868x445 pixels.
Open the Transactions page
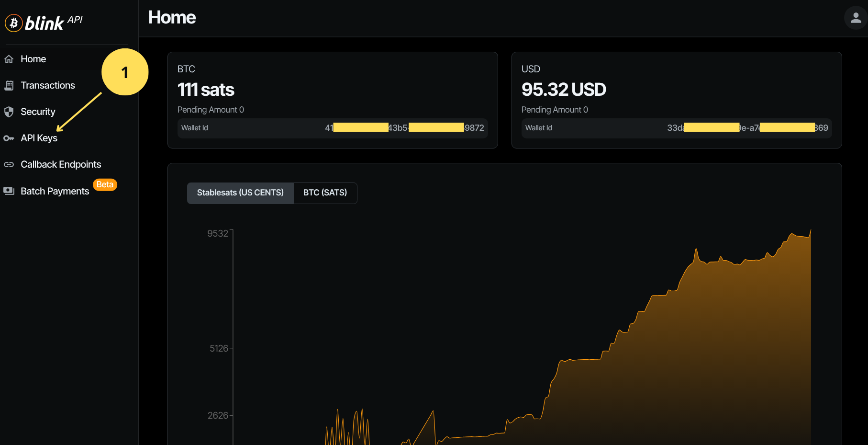(48, 85)
